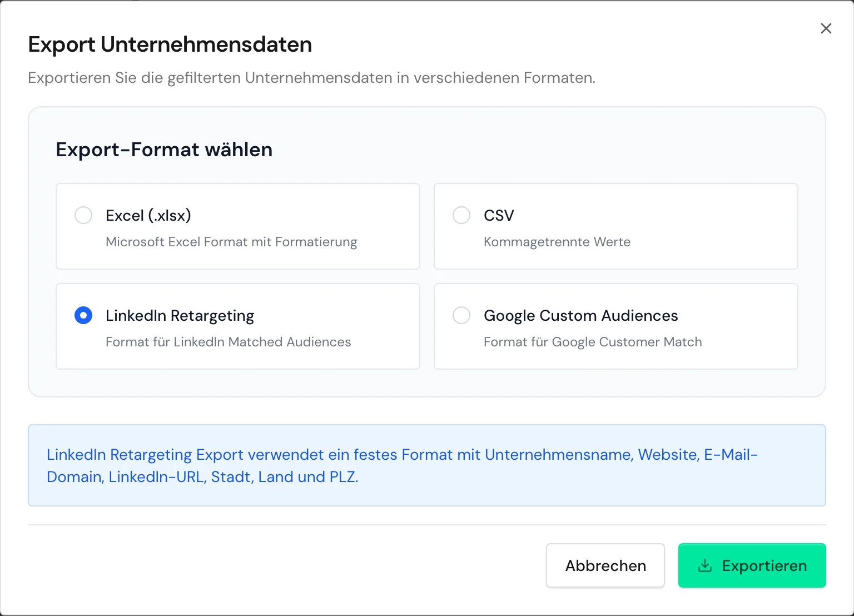Viewport: 854px width, 616px height.
Task: Click the "Microsoft Excel Format mit Formatierung" description
Action: (x=231, y=242)
